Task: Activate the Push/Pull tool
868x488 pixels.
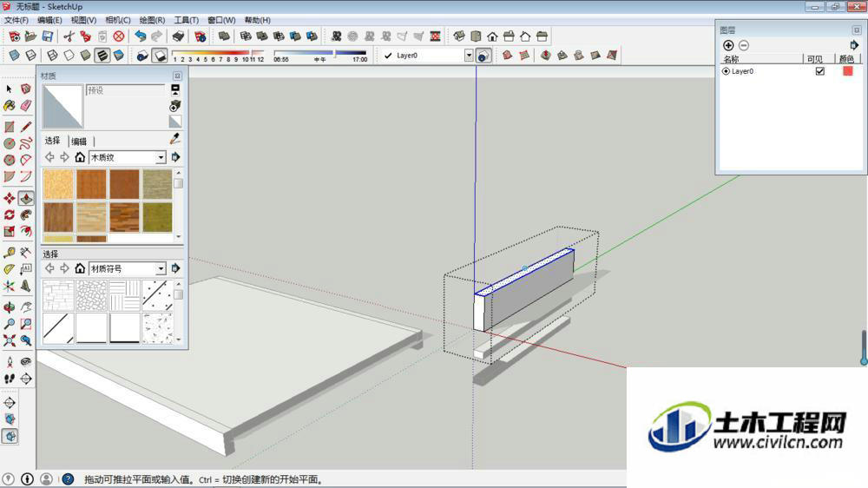Action: tap(25, 198)
